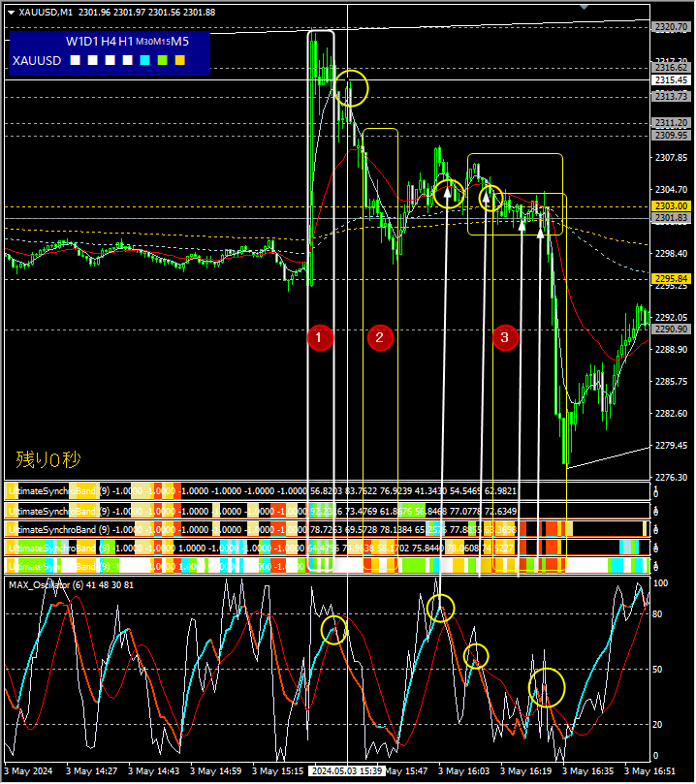Click the UltimateSynchroBand row containing 75.8440

pyautogui.click(x=327, y=548)
